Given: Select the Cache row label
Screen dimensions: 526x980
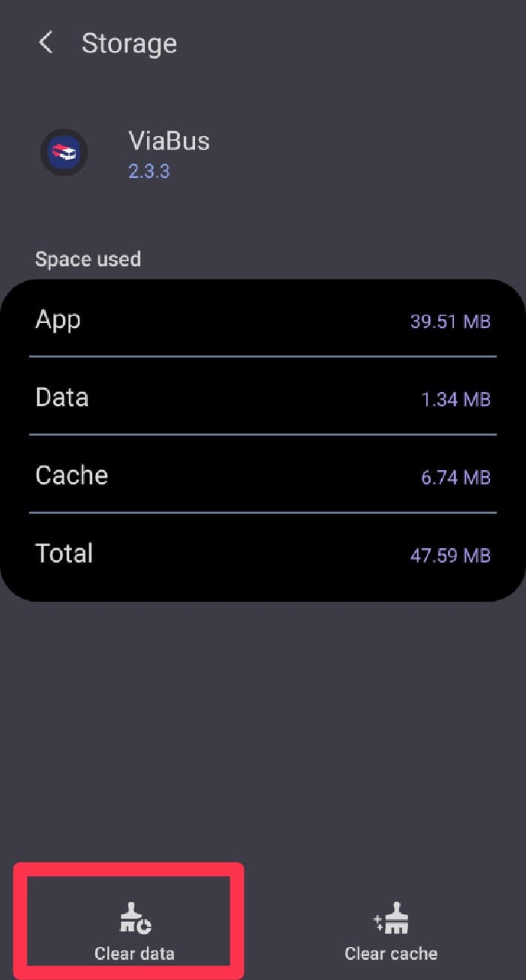Looking at the screenshot, I should [71, 475].
